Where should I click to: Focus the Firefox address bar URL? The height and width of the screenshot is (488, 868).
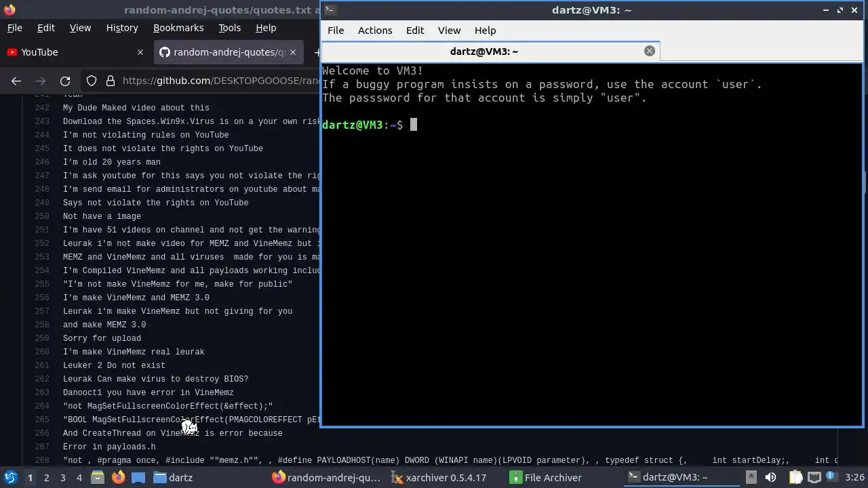click(x=221, y=81)
